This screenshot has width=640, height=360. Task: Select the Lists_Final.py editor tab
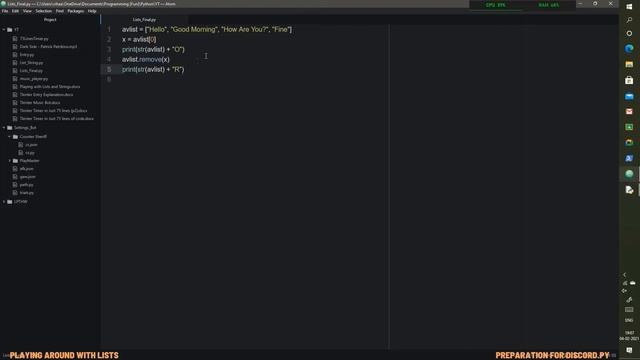pyautogui.click(x=144, y=20)
